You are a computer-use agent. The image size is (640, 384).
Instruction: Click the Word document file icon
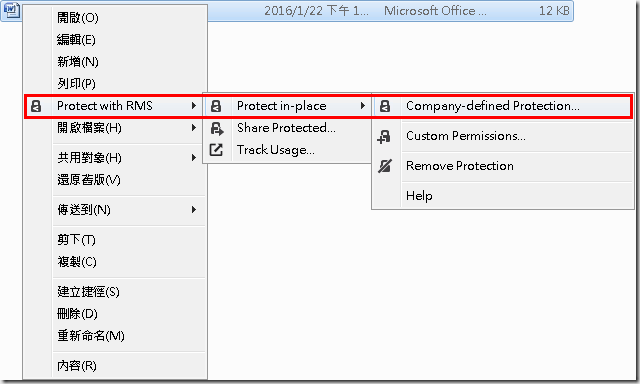pos(11,10)
